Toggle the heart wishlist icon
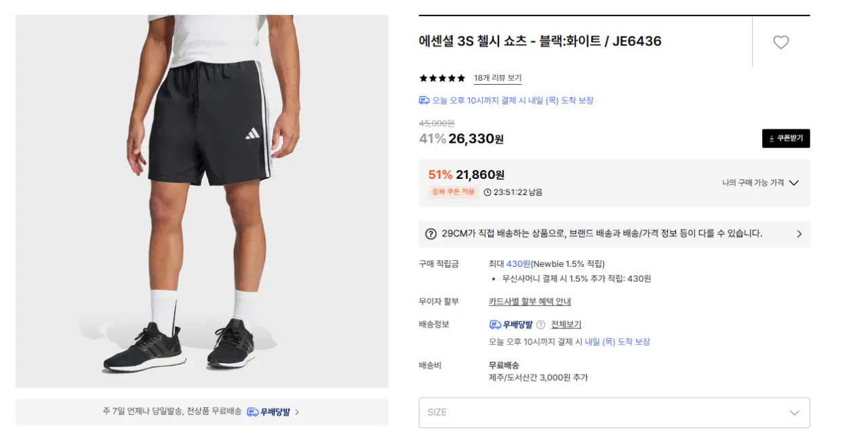 [x=781, y=41]
